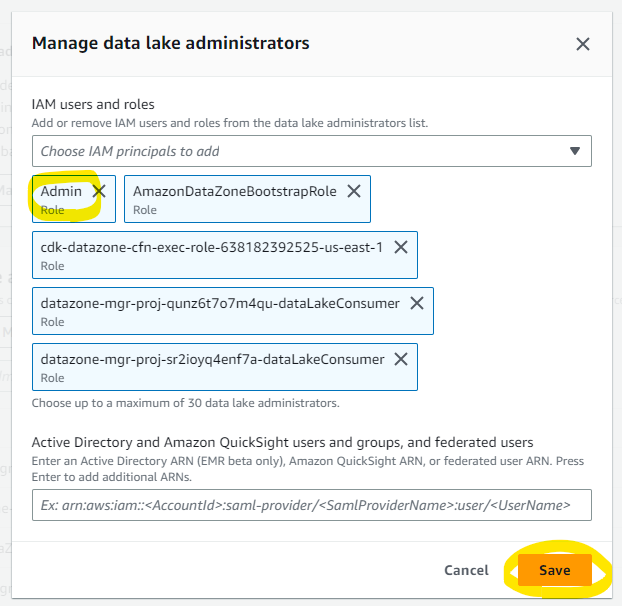Select the Admin role text

coord(61,191)
